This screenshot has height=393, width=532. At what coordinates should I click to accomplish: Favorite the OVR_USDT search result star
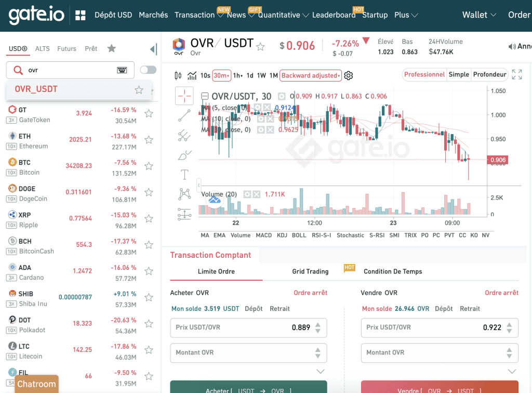[x=139, y=90]
